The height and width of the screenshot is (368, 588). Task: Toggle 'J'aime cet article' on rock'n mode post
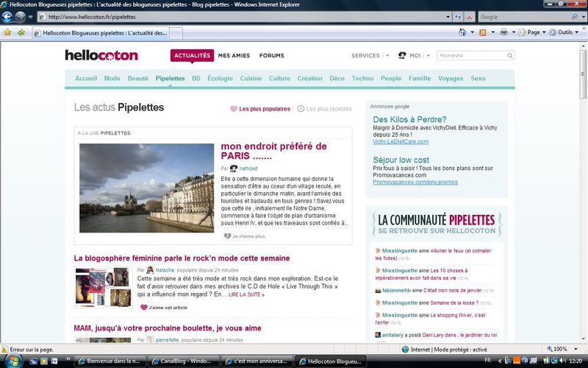[163, 307]
